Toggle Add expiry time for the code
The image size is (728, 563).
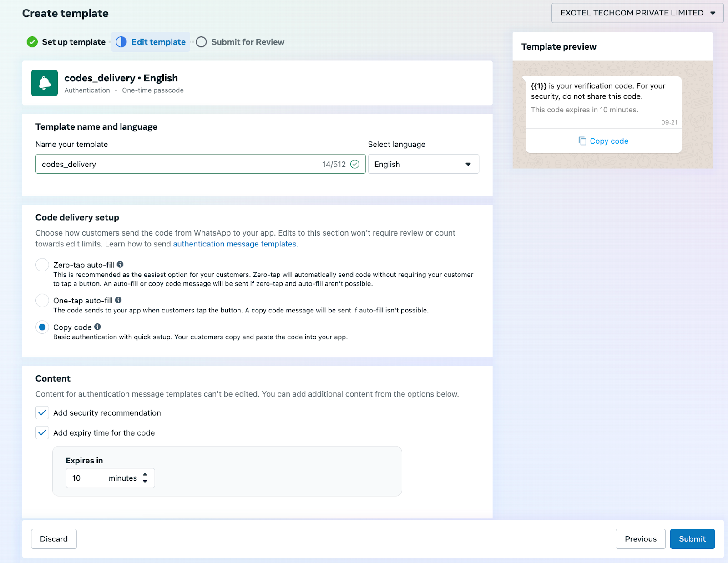tap(42, 433)
